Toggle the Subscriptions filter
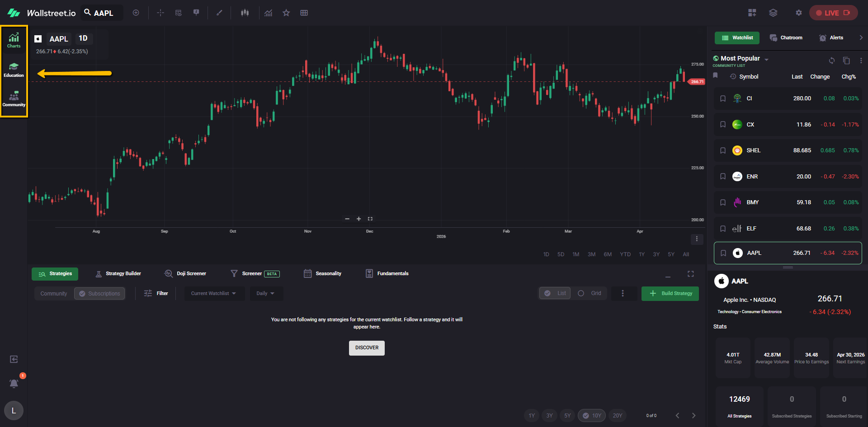 coord(99,294)
